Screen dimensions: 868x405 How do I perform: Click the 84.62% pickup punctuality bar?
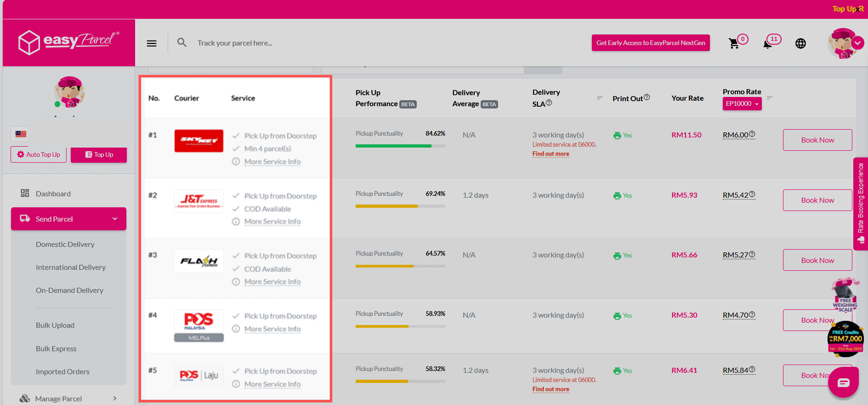click(x=400, y=146)
